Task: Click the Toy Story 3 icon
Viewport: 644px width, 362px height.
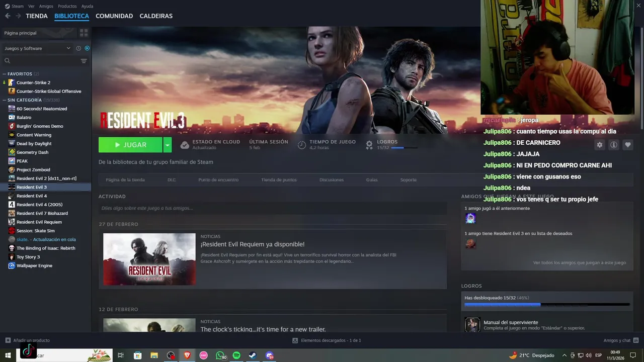Action: 12,257
